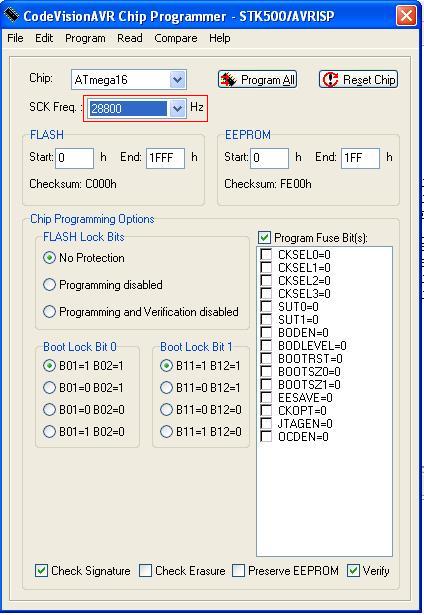Select B11=1 B12=0 radio button
Image resolution: width=424 pixels, height=615 pixels.
[166, 431]
